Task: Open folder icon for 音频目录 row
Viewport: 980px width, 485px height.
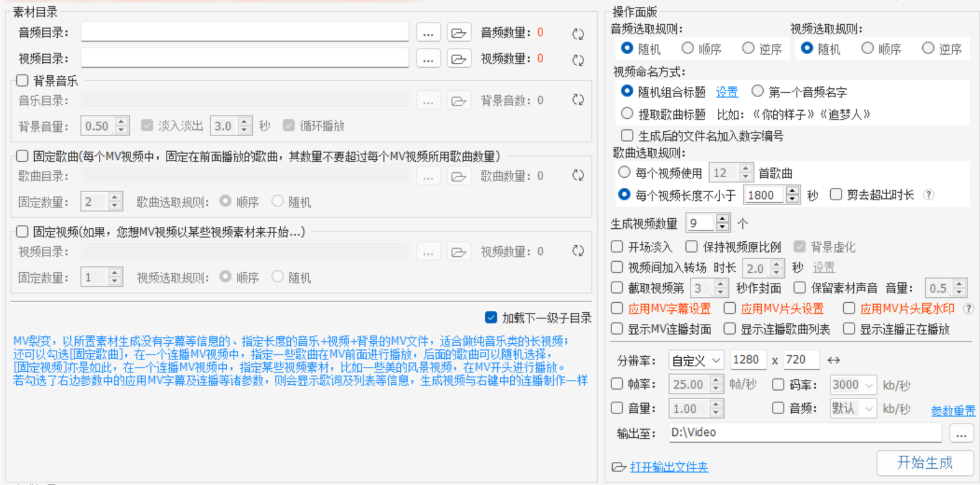Action: pos(459,33)
